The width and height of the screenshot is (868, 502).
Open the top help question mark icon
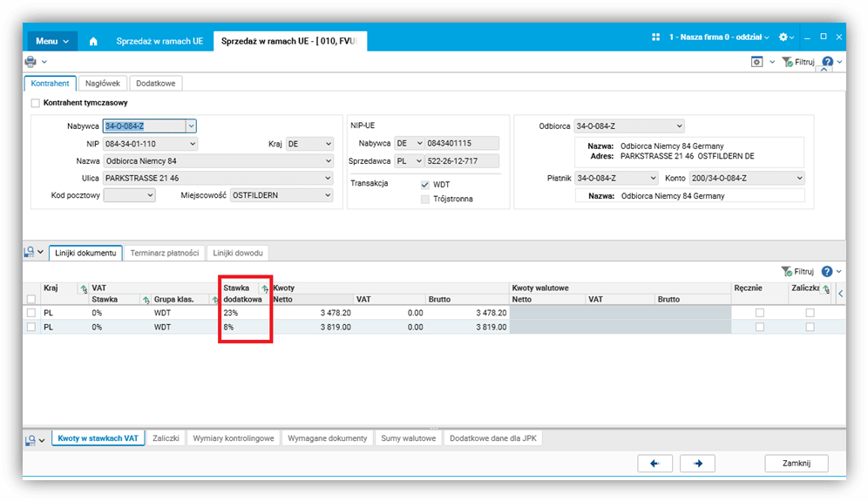(x=828, y=62)
